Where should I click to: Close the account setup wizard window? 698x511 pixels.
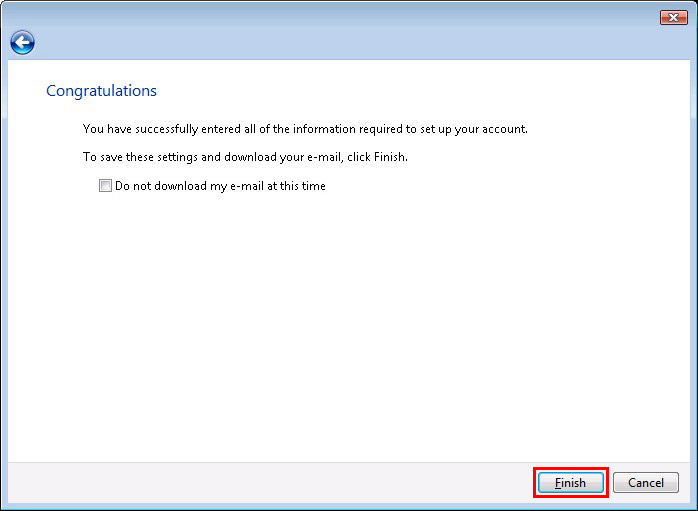[673, 17]
